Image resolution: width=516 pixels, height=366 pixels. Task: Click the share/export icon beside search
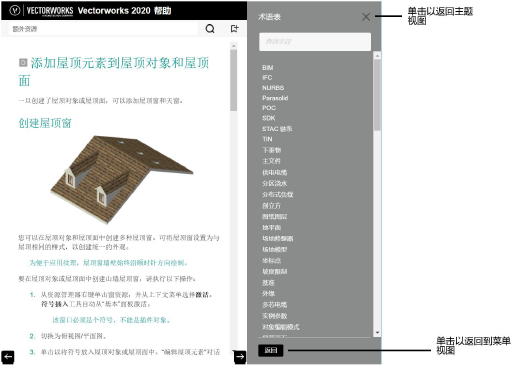coord(235,29)
